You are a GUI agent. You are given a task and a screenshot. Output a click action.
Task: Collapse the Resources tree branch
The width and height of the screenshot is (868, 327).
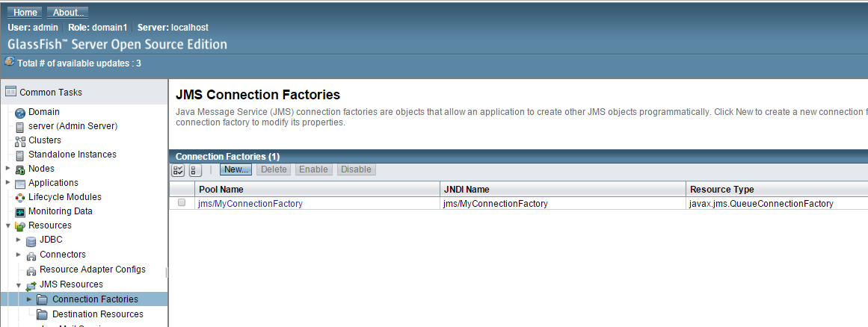[x=7, y=225]
